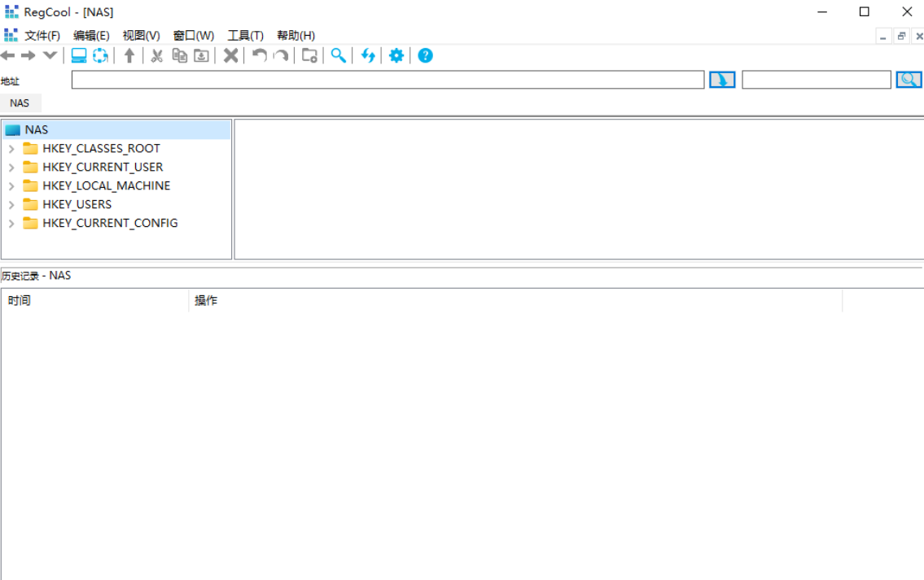
Task: Click the red X delete icon
Action: pos(231,55)
